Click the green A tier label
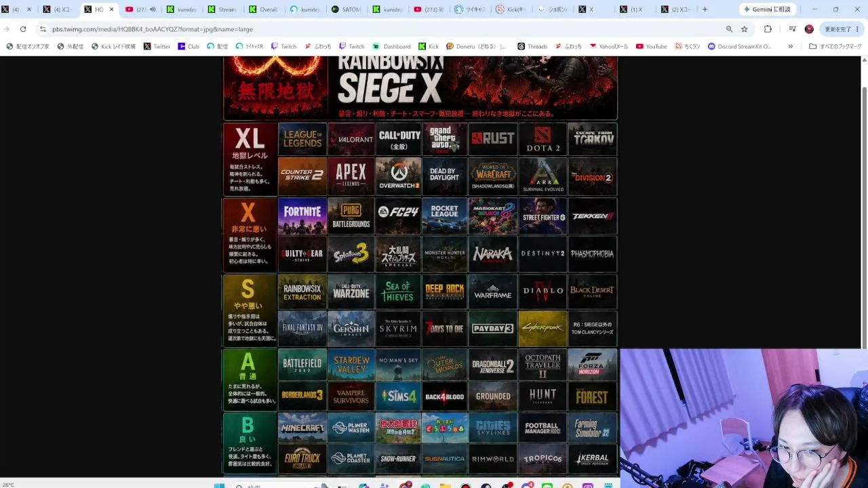The width and height of the screenshot is (868, 488). (x=250, y=380)
